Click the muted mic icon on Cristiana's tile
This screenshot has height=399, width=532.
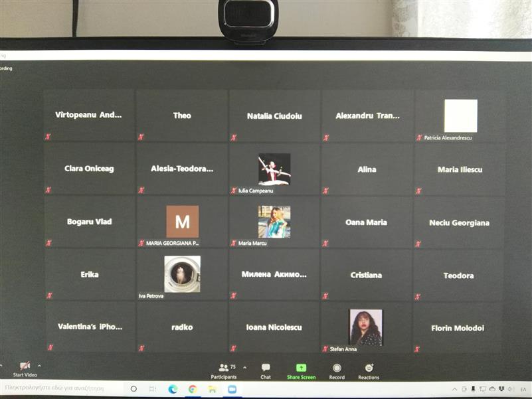coord(325,296)
